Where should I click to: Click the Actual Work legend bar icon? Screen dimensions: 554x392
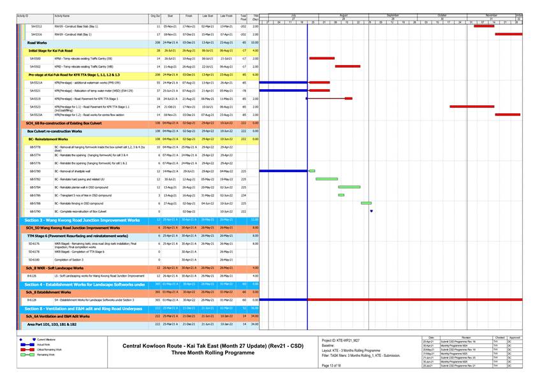(x=26, y=344)
